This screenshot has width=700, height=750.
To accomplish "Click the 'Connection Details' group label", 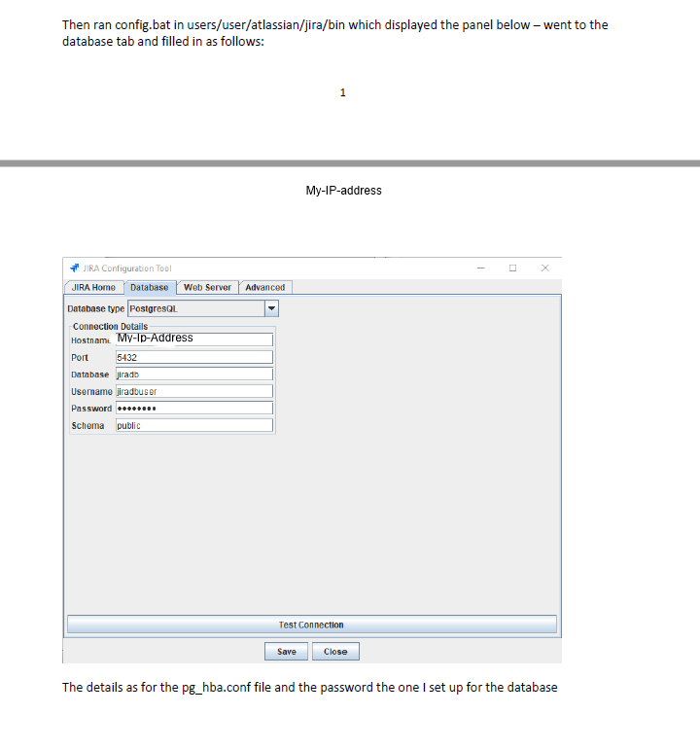I will point(110,326).
